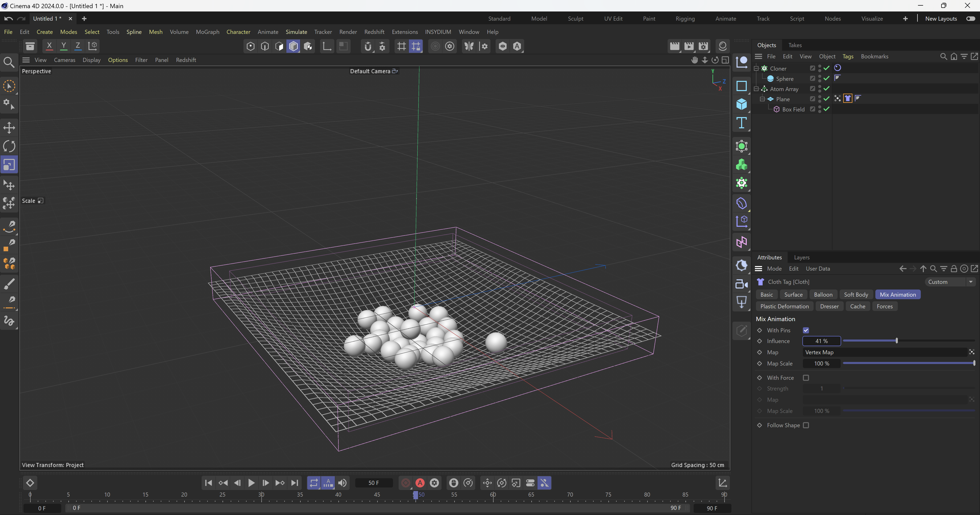Click the Render to Picture Viewer icon
This screenshot has width=980, height=515.
tap(689, 46)
